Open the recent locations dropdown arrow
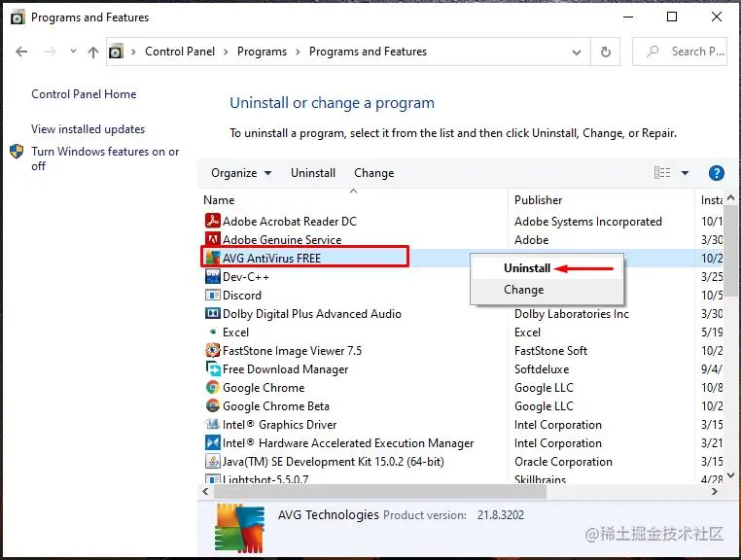741x560 pixels. [x=73, y=51]
